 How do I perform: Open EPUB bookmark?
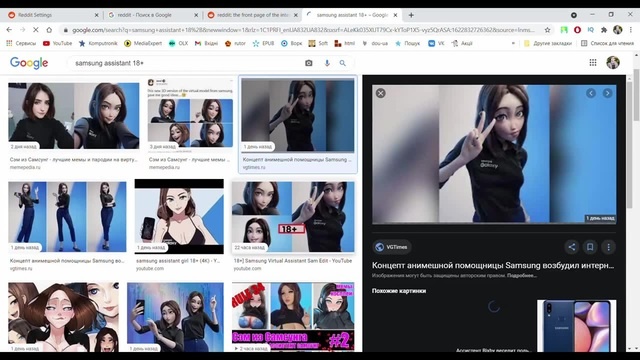click(x=263, y=43)
